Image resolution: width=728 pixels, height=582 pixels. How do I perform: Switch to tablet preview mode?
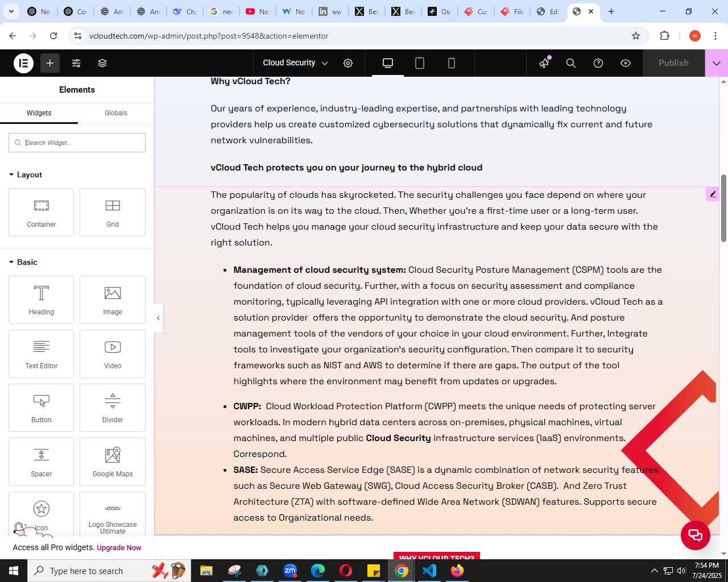pos(420,63)
